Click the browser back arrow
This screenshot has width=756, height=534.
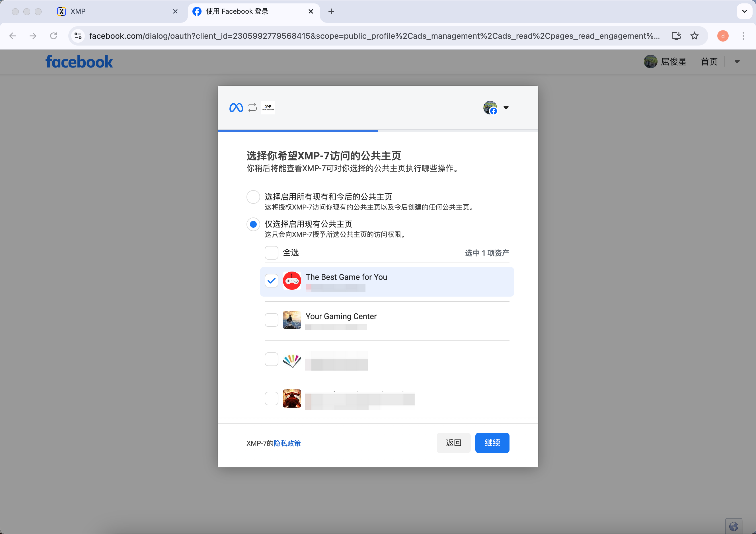click(13, 36)
